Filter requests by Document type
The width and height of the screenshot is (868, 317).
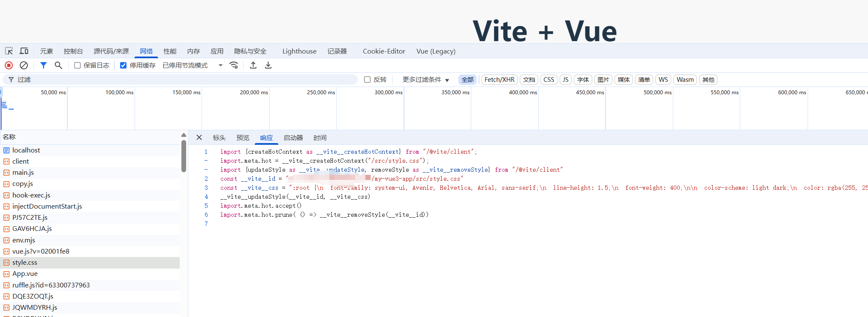529,80
